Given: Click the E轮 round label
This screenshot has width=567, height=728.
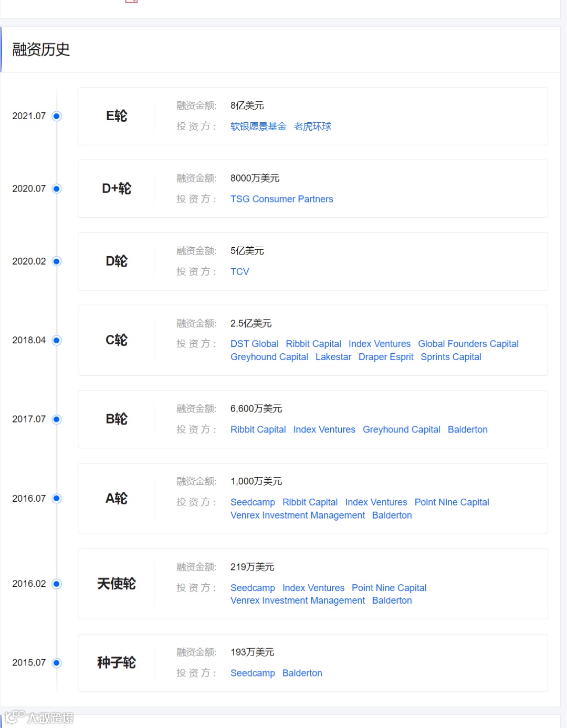Looking at the screenshot, I should coord(117,116).
